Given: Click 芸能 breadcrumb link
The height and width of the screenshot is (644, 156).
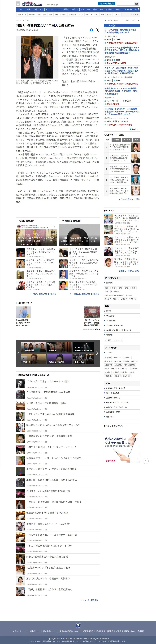Looking at the screenshot, I should pyautogui.click(x=27, y=20).
